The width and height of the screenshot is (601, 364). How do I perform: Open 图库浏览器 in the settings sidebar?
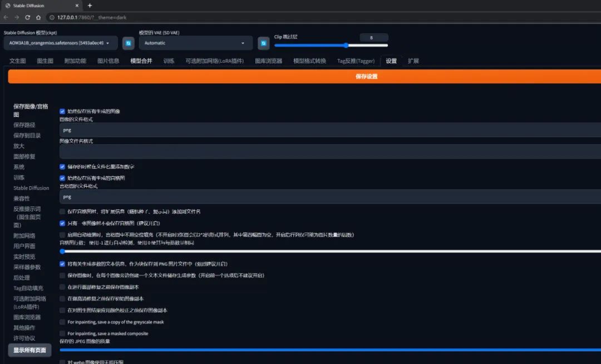[27, 317]
